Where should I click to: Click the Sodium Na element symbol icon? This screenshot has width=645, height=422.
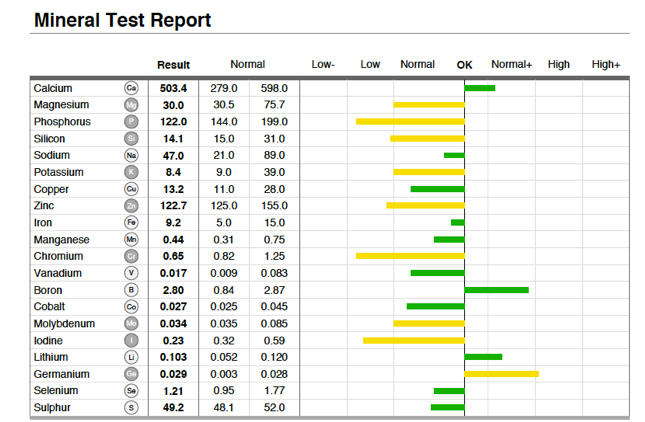[x=131, y=155]
